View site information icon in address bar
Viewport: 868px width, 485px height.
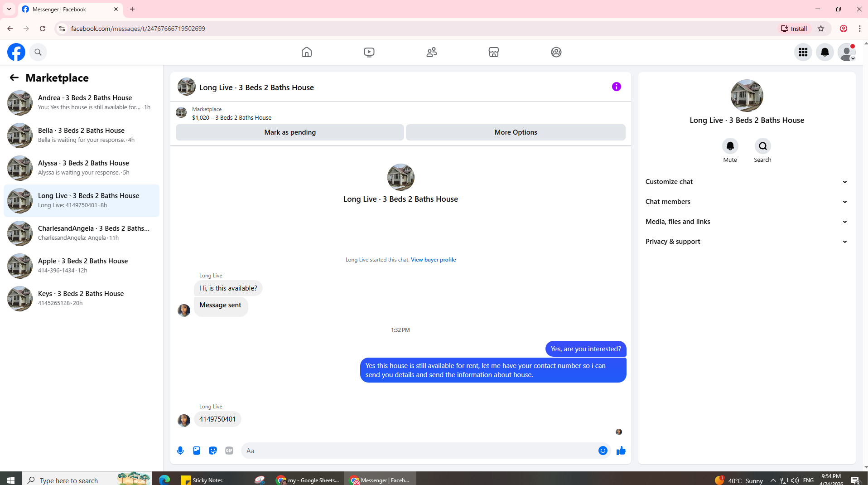(62, 29)
